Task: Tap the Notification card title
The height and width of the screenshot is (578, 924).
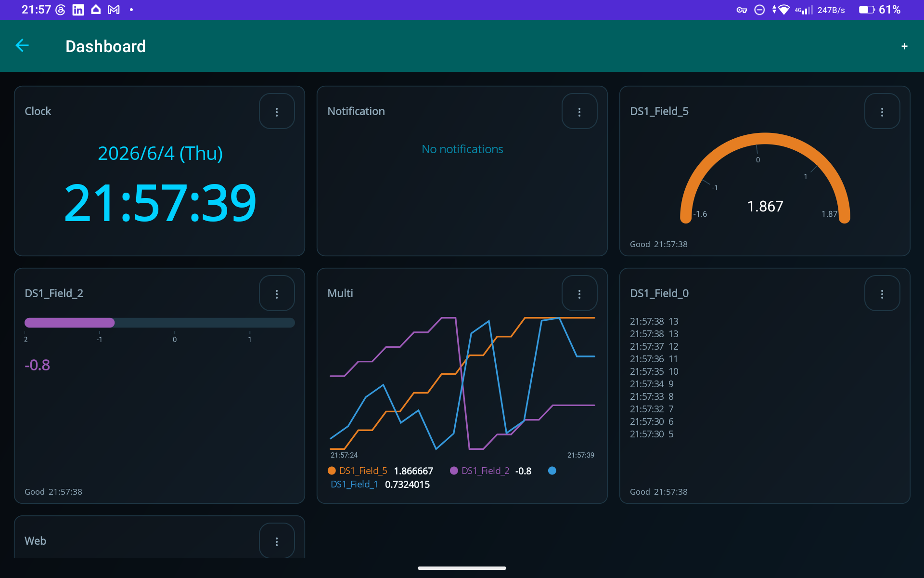Action: click(356, 111)
